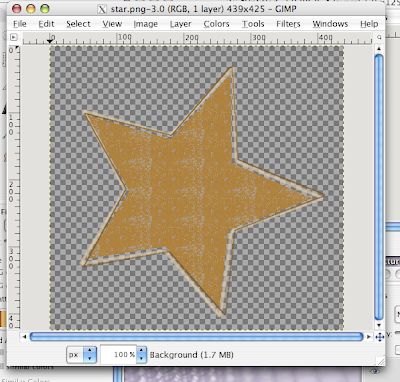Open the Edit menu

(46, 24)
